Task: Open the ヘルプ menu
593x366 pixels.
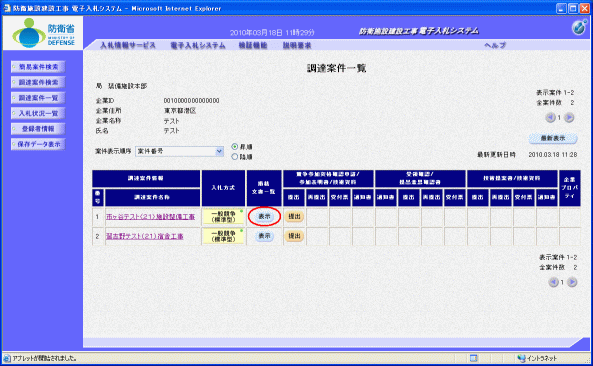Action: pos(495,45)
